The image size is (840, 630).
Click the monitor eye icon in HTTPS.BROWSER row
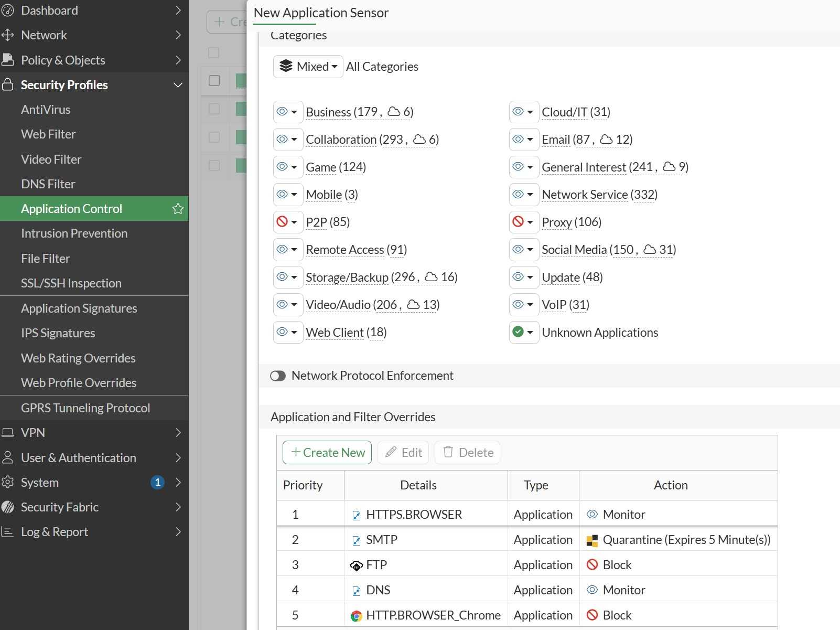[x=592, y=515]
